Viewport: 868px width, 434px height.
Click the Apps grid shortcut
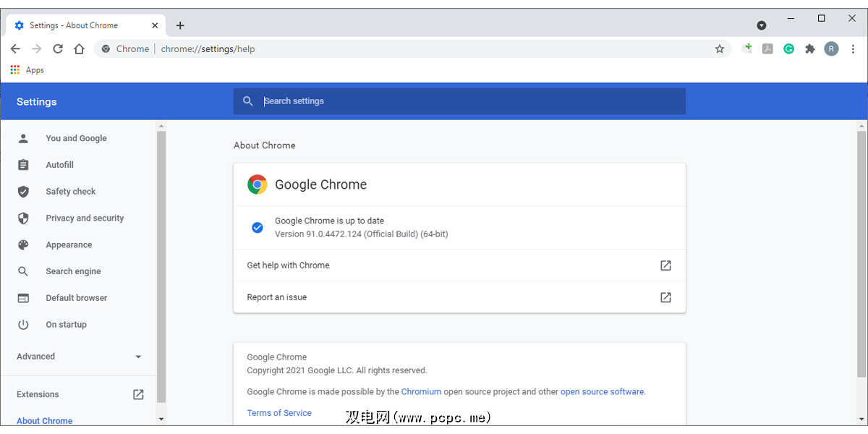click(27, 70)
